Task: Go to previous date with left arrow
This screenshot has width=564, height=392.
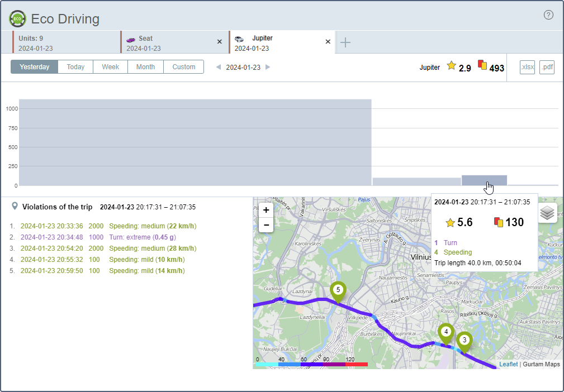Action: pos(218,68)
